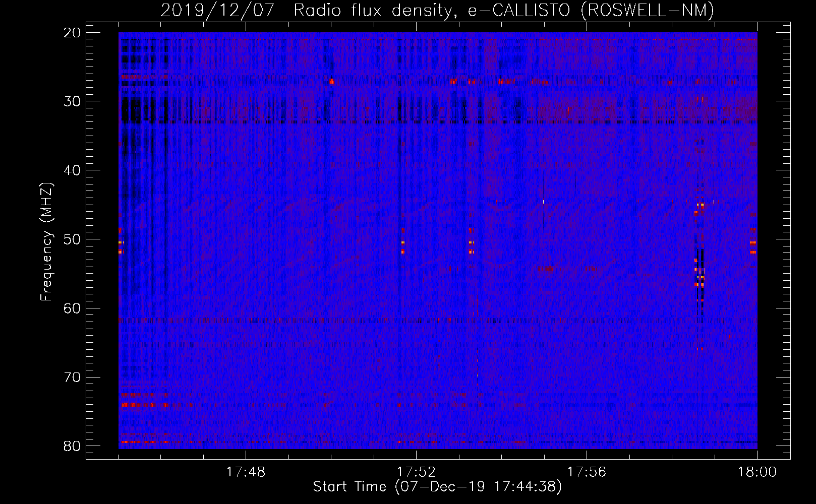Select the 17:56 time tick label

[x=587, y=472]
